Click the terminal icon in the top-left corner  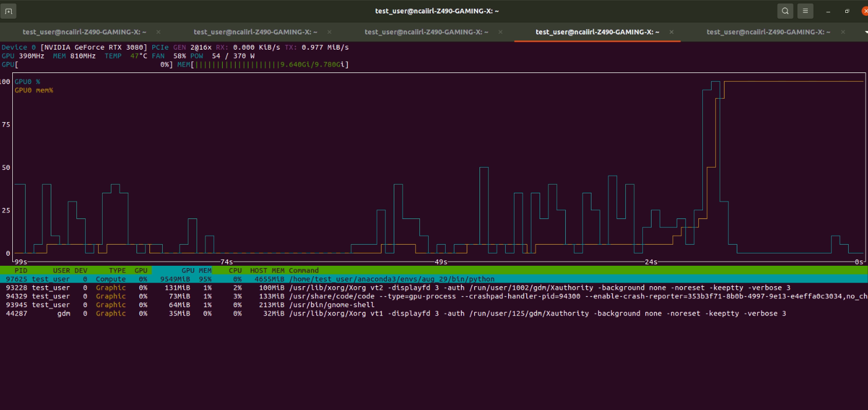tap(8, 11)
